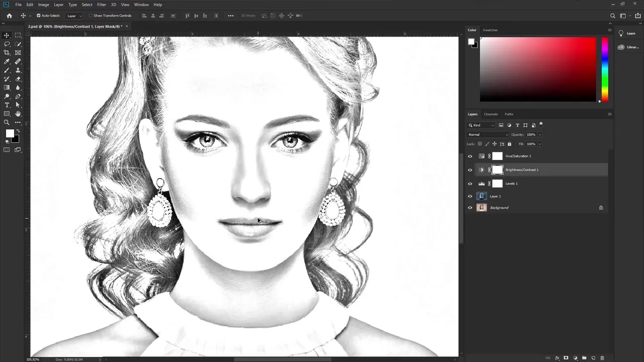Select the Spot Healing Brush tool
The width and height of the screenshot is (644, 362).
click(x=18, y=61)
